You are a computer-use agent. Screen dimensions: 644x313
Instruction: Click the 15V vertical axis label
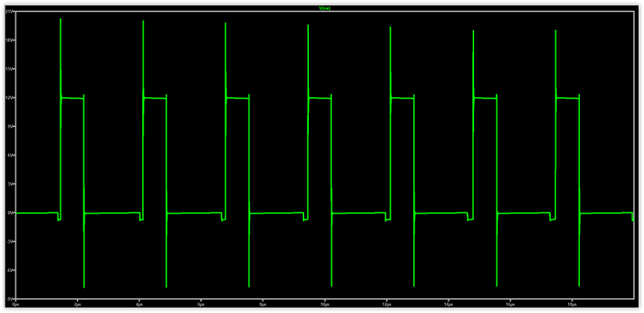point(9,69)
